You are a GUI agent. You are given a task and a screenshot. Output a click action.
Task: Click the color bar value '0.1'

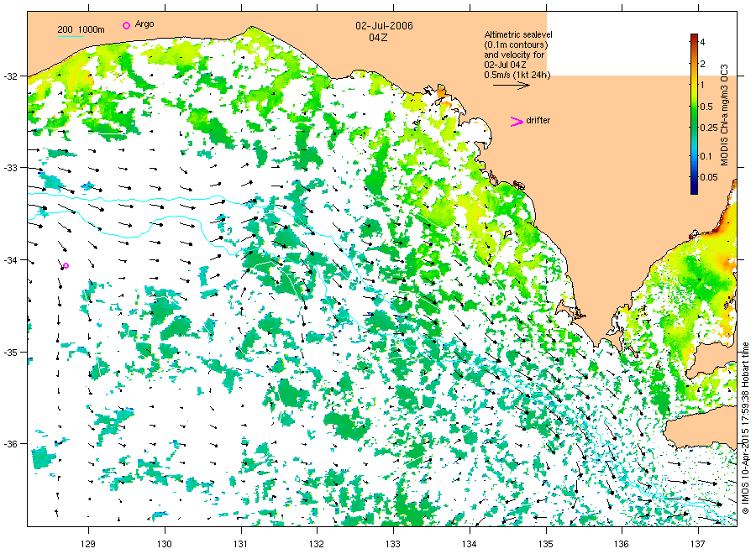point(706,155)
